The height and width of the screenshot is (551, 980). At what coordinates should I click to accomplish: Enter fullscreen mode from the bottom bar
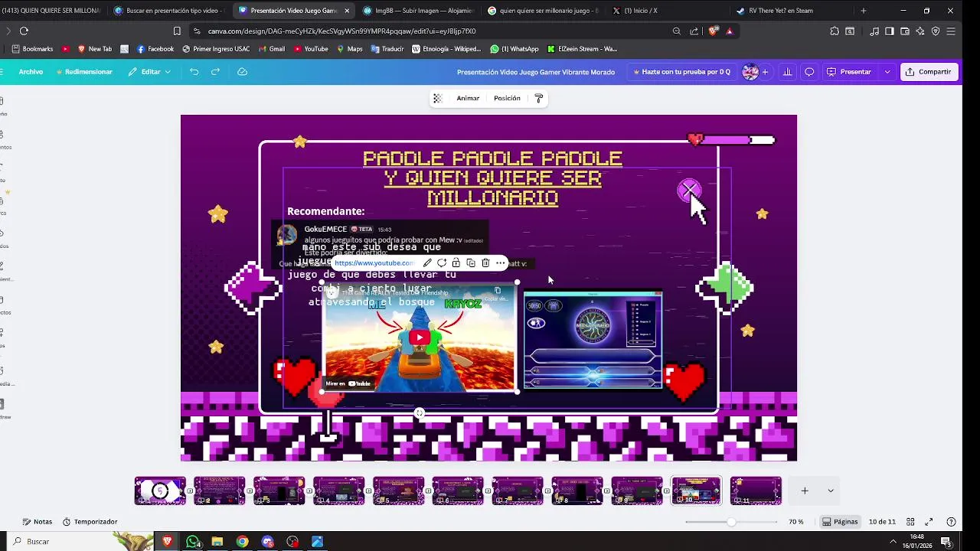coord(929,522)
